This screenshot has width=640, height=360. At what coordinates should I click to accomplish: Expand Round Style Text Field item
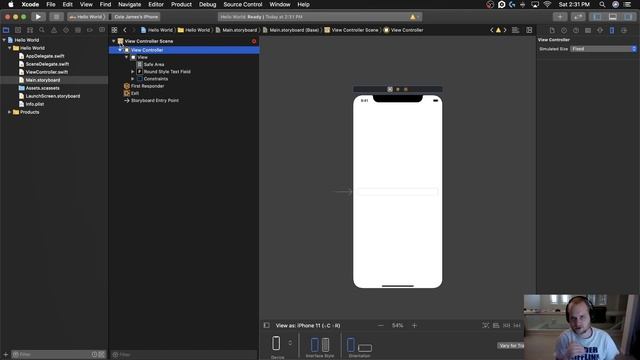coord(133,72)
